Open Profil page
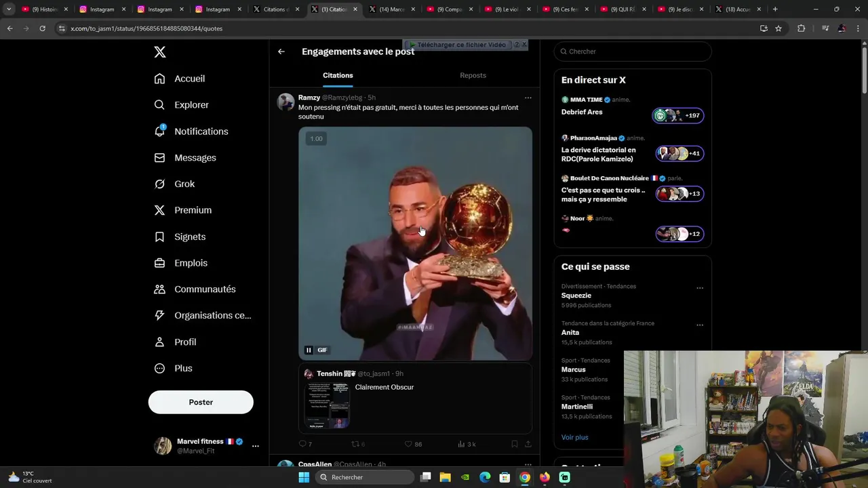868x488 pixels. (175, 342)
